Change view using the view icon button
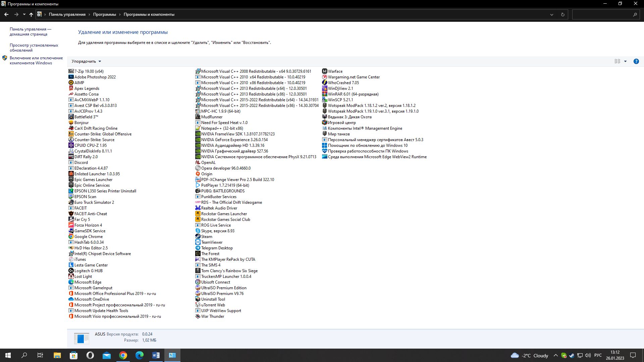Image resolution: width=644 pixels, height=362 pixels. click(x=617, y=61)
